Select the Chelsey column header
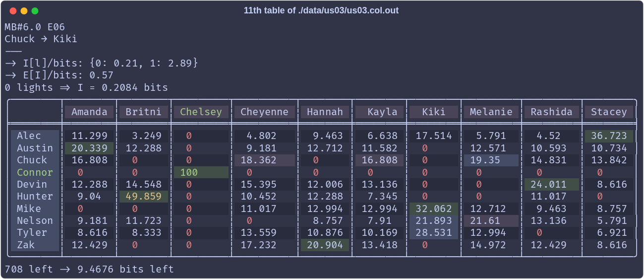 [x=201, y=112]
